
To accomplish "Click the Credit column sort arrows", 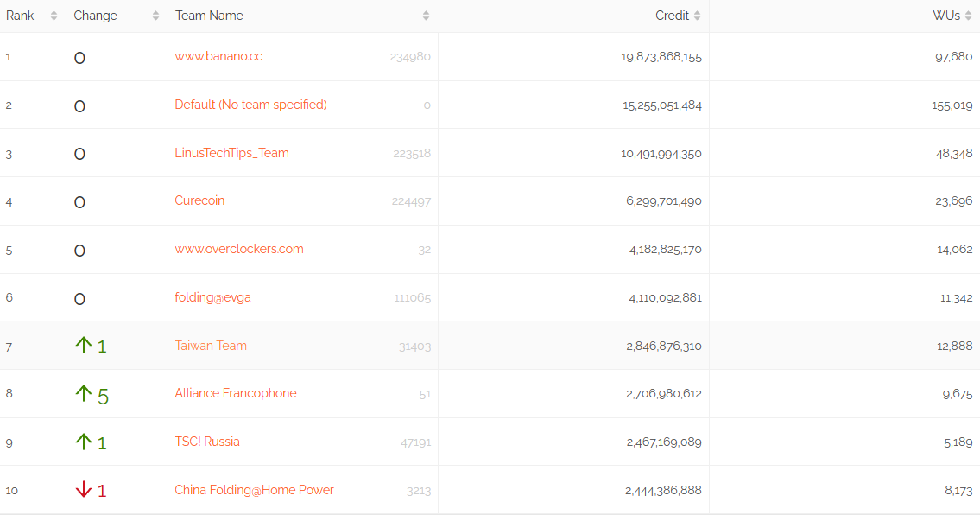I will pos(697,16).
